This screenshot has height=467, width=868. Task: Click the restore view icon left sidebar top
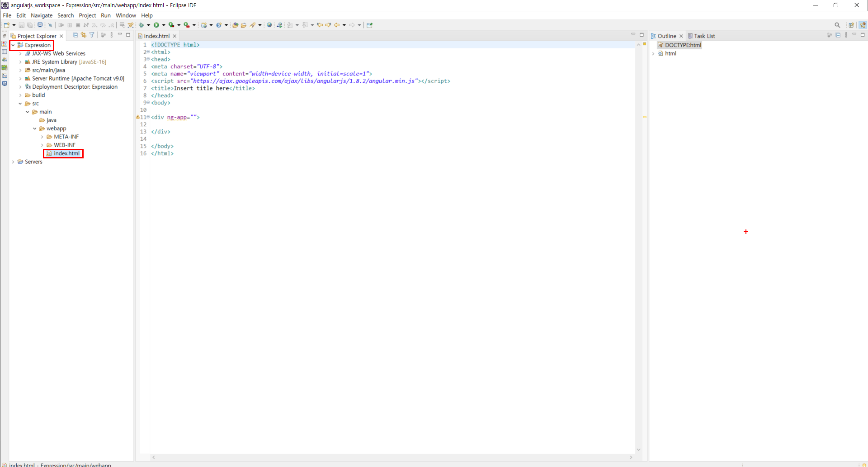(x=4, y=36)
